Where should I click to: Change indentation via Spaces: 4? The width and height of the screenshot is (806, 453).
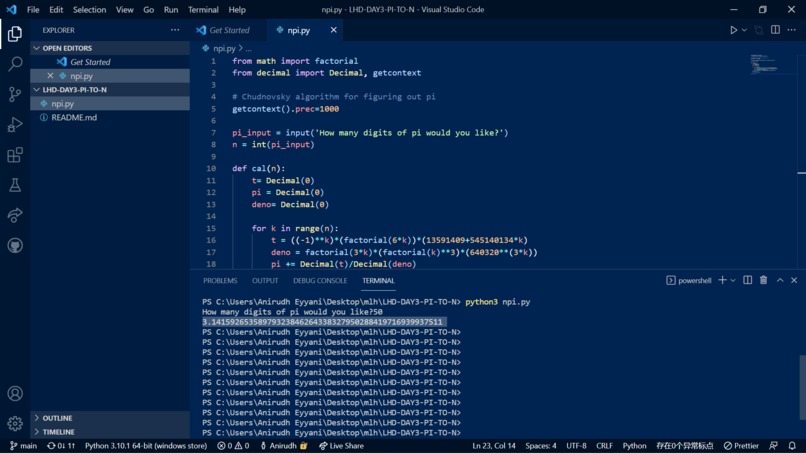tap(541, 446)
